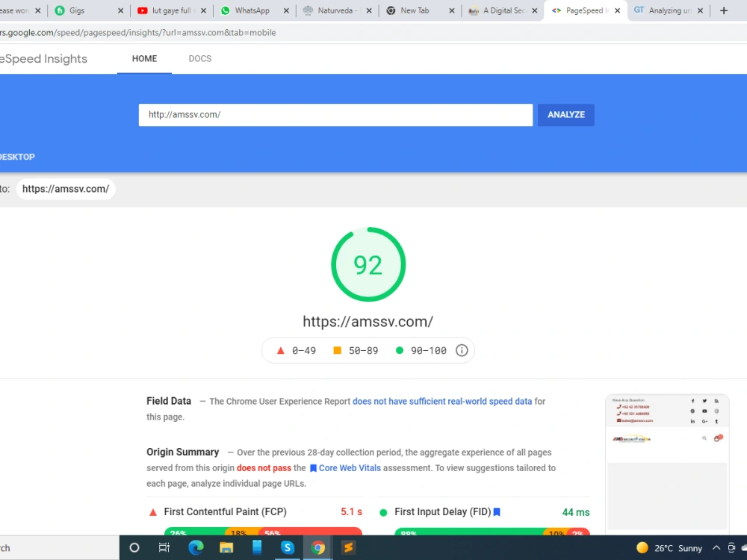Click the 90–100 green legend entry

[x=421, y=350]
